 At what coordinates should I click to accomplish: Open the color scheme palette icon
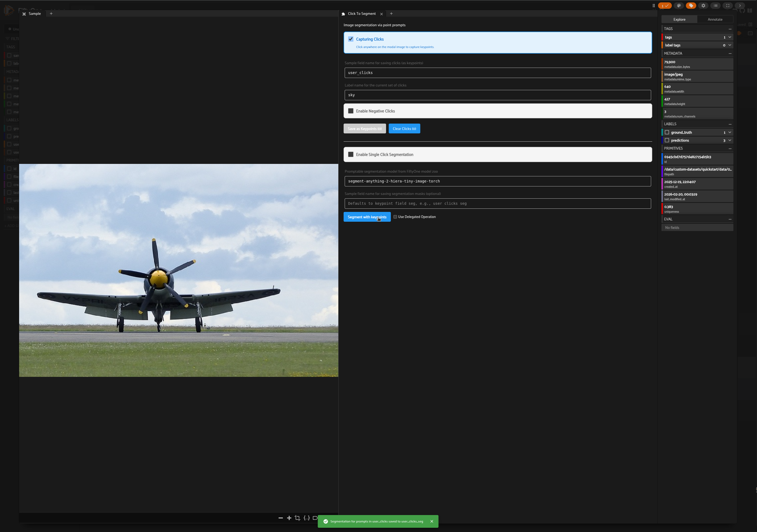tap(678, 6)
